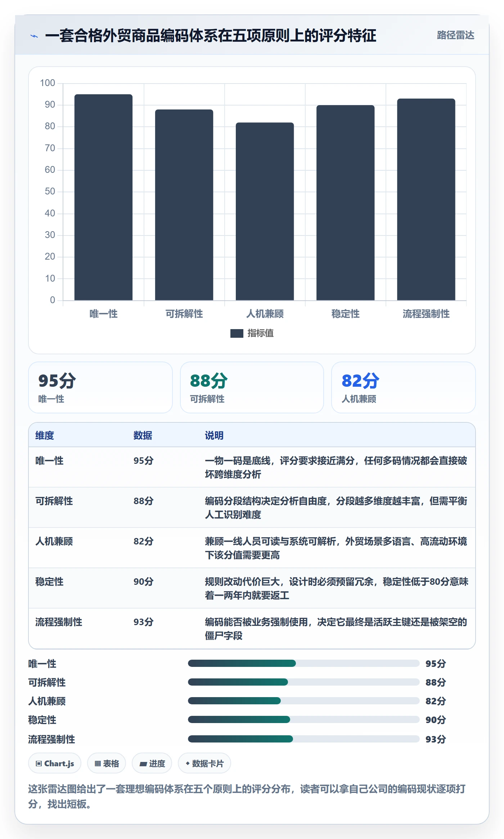
Task: Click the Chart.js chip
Action: [55, 763]
